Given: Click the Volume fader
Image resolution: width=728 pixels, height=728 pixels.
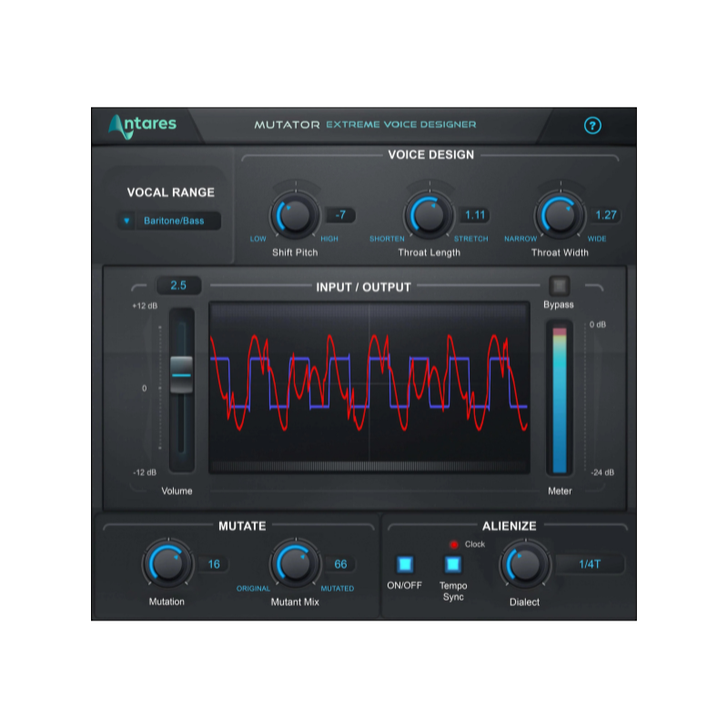Looking at the screenshot, I should click(181, 375).
